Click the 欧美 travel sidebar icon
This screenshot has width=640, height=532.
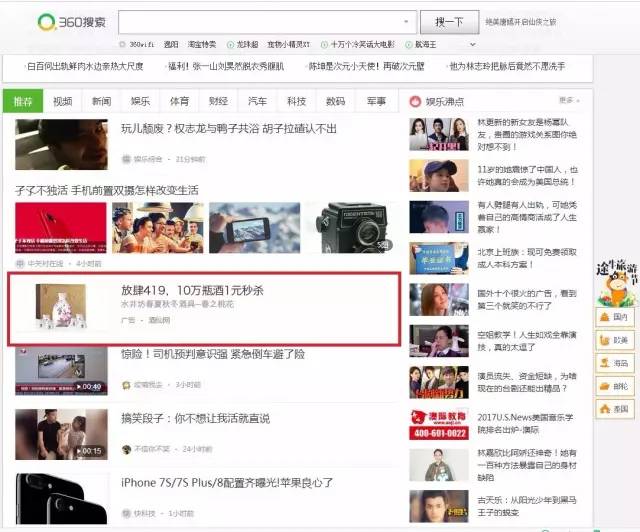point(616,340)
